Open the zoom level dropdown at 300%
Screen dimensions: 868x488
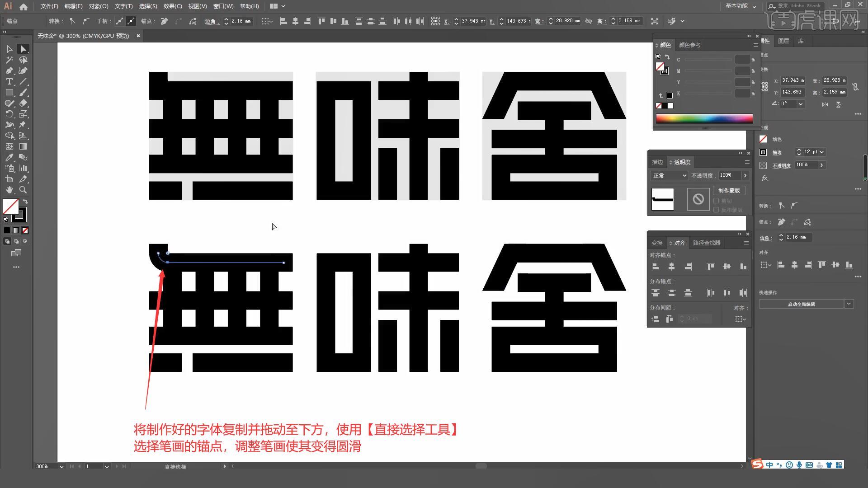pos(61,466)
